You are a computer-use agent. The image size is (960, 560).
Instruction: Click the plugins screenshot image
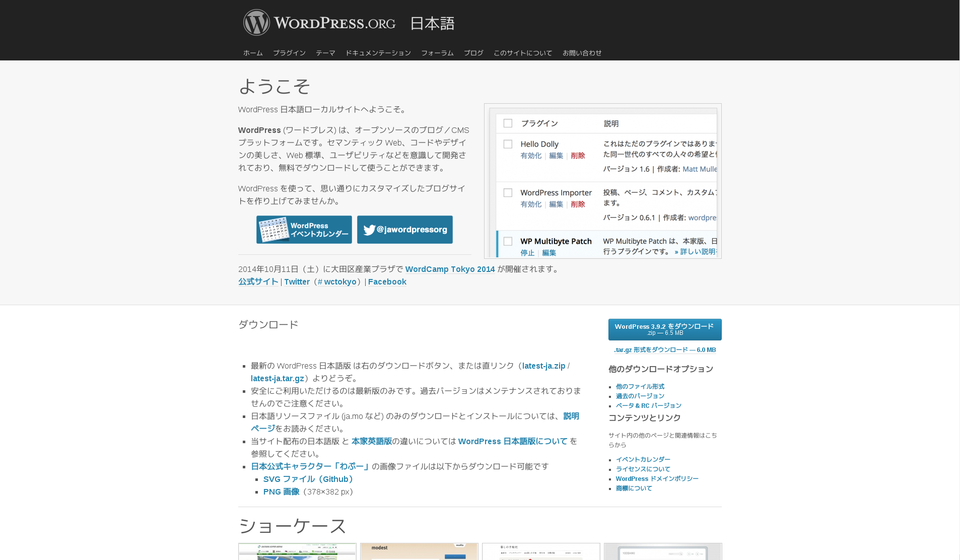click(603, 181)
